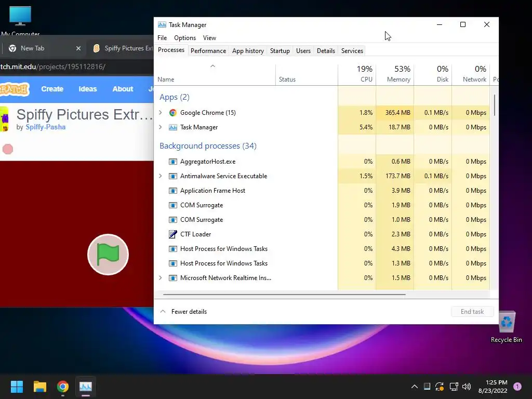532x399 pixels.
Task: Close the New Tab in Chrome
Action: pos(78,48)
